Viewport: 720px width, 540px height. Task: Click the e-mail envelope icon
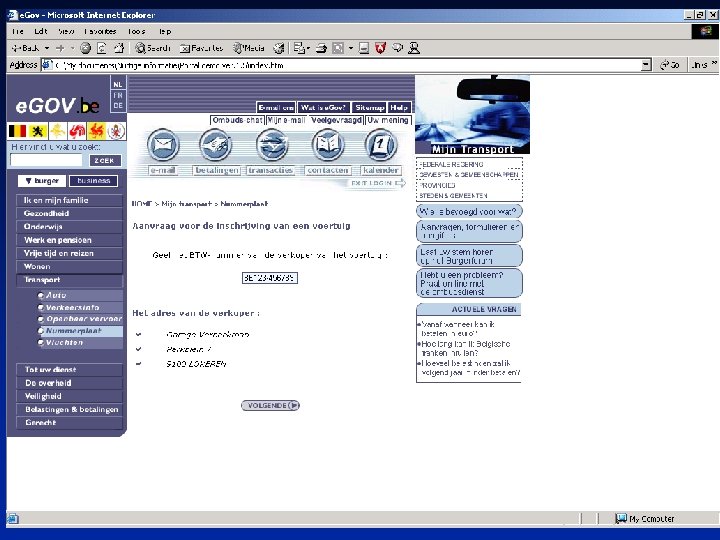tap(163, 145)
